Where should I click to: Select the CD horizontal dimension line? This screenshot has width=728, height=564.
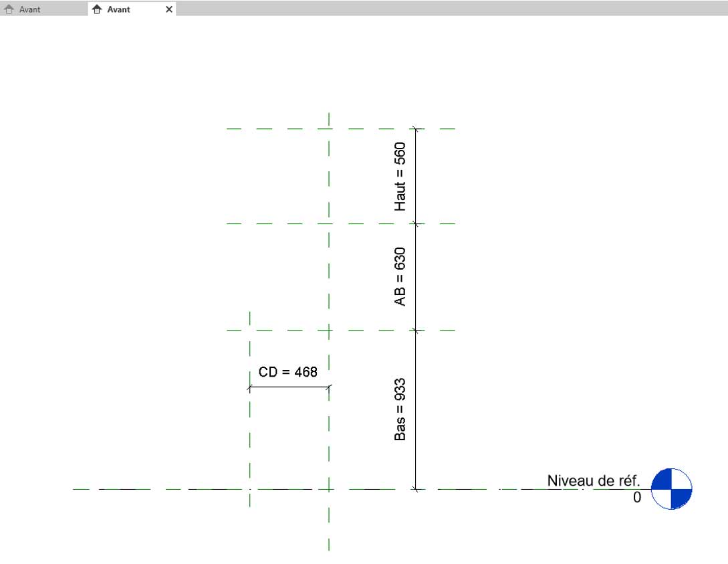(289, 387)
